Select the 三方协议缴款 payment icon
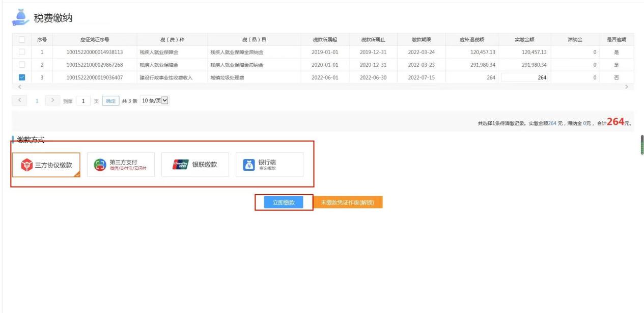The image size is (644, 313). 26,165
